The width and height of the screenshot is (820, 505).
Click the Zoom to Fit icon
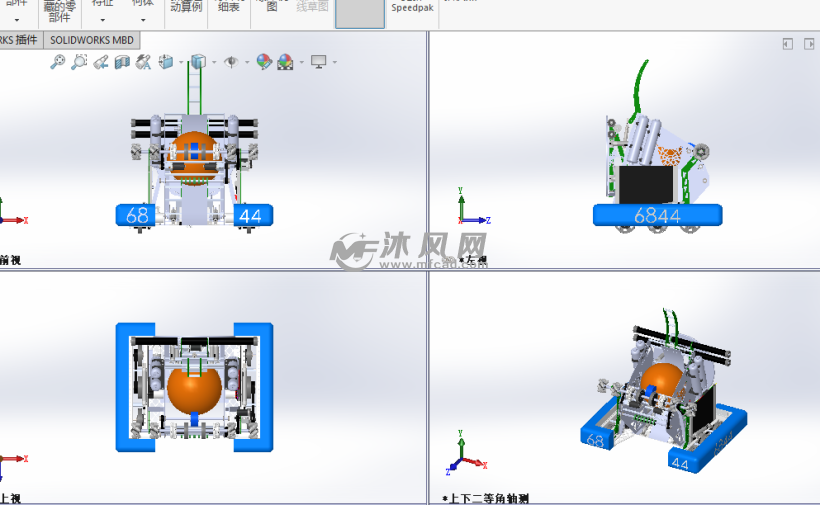click(58, 62)
